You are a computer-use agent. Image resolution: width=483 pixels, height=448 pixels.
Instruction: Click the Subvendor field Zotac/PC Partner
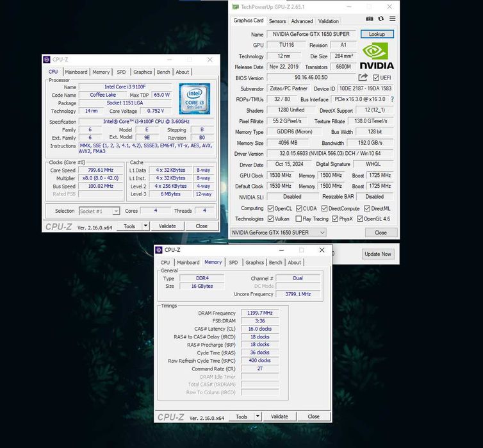[x=288, y=88]
